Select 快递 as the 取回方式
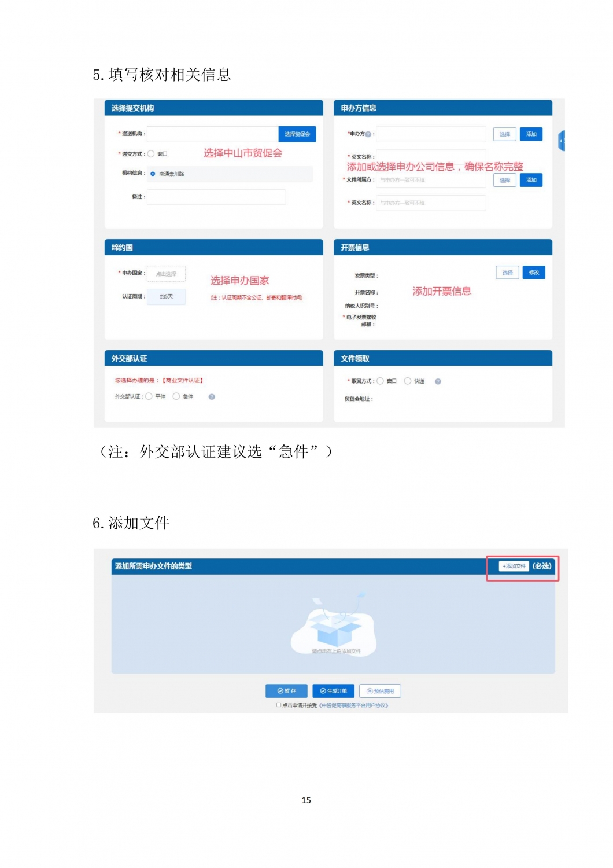 (408, 381)
